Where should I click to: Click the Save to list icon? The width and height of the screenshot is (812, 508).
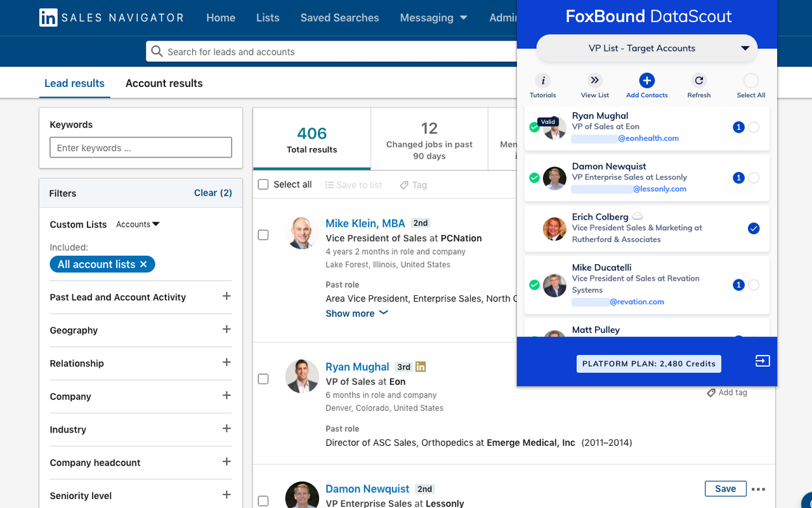pos(329,185)
